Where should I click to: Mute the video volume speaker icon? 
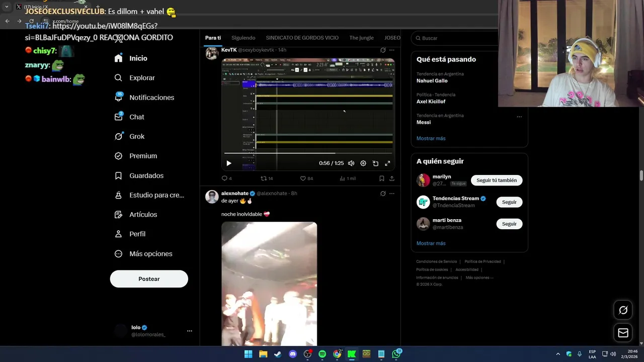pos(351,163)
